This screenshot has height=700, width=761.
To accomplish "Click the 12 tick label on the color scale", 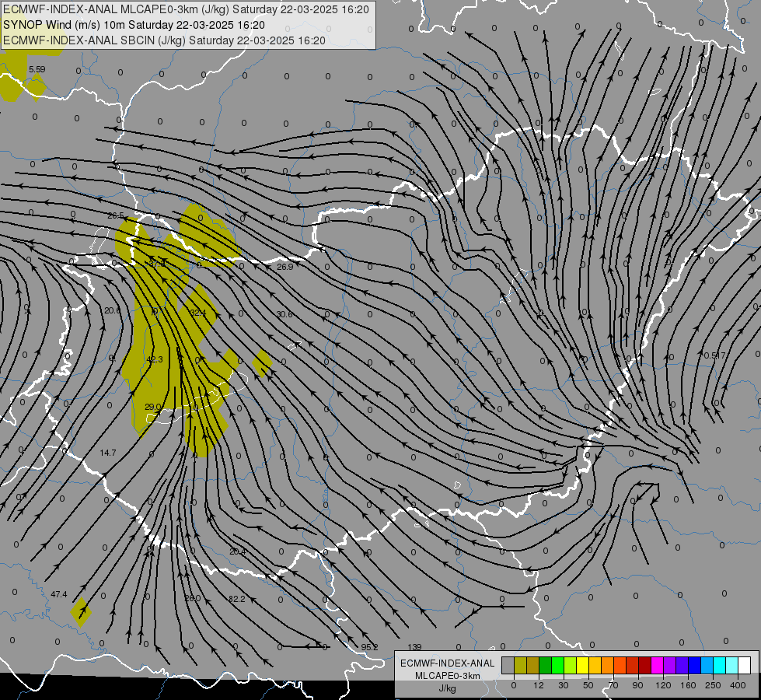I will [539, 685].
